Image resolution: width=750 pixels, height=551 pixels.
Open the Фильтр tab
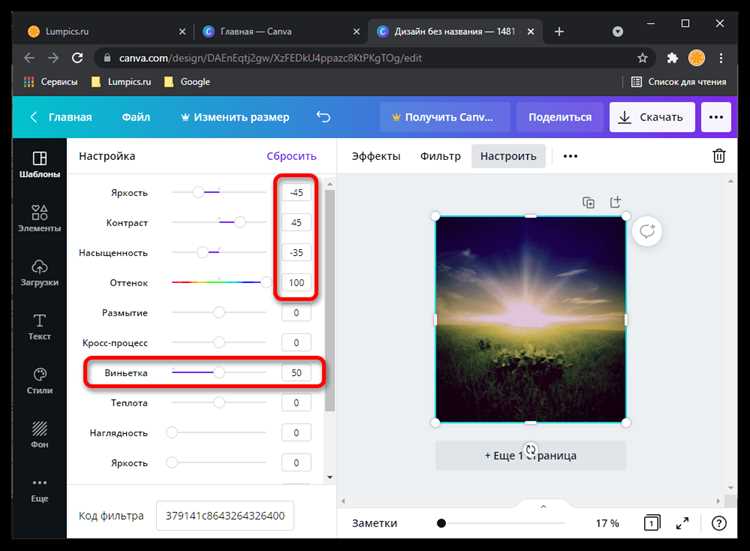[x=441, y=156]
